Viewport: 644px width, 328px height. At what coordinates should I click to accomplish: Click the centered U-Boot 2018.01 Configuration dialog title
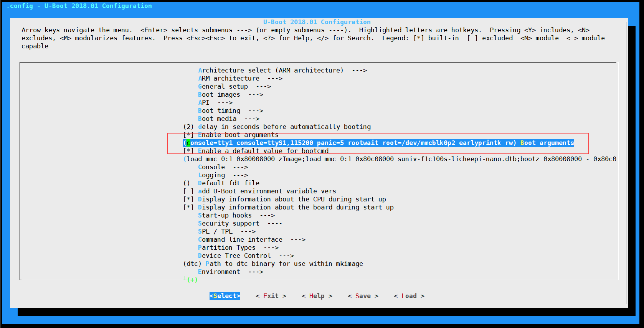tap(317, 22)
